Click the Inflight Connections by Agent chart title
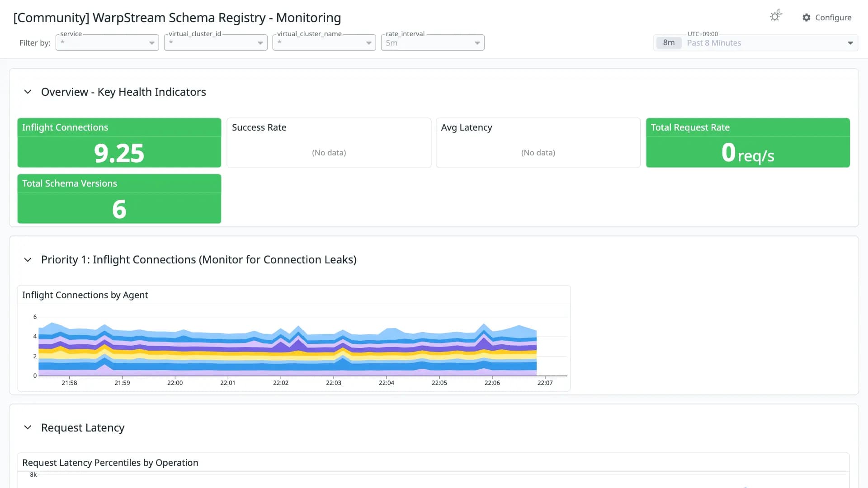868x488 pixels. pyautogui.click(x=85, y=295)
